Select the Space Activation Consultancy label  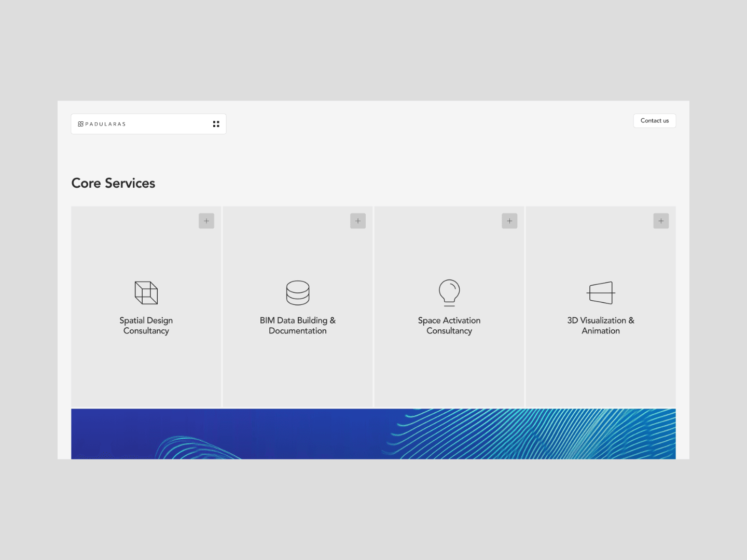tap(449, 326)
